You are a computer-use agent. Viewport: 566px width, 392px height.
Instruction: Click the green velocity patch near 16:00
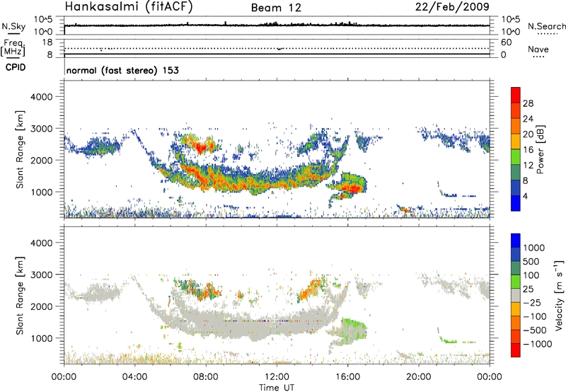[x=353, y=329]
